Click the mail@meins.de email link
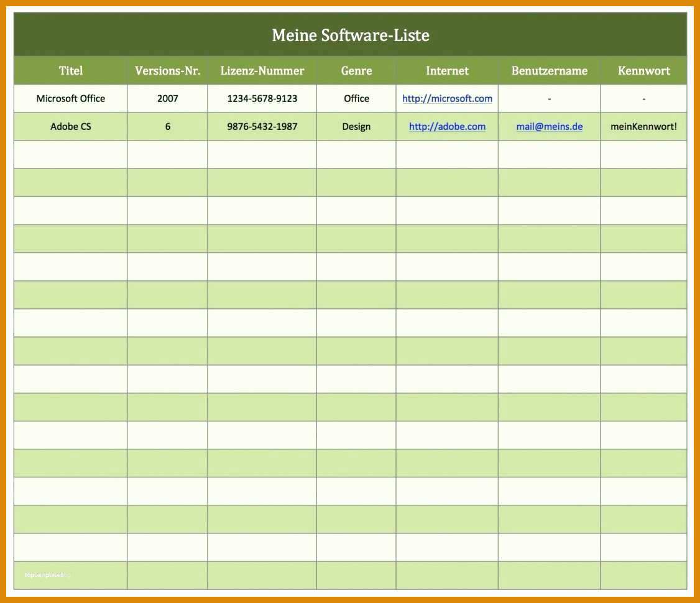 click(549, 127)
